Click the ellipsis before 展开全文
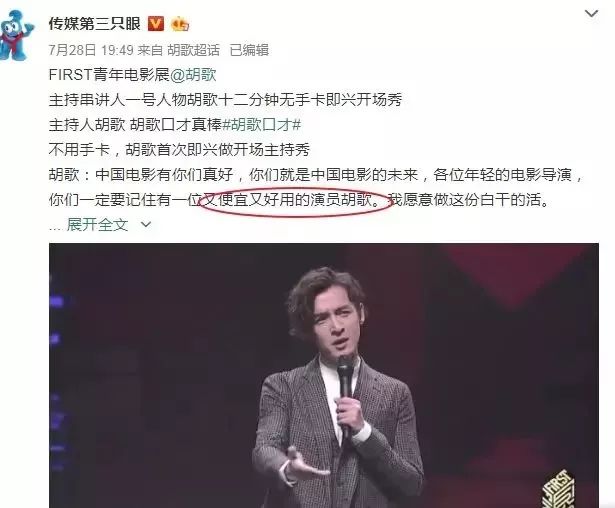The width and height of the screenshot is (615, 508). (x=56, y=227)
